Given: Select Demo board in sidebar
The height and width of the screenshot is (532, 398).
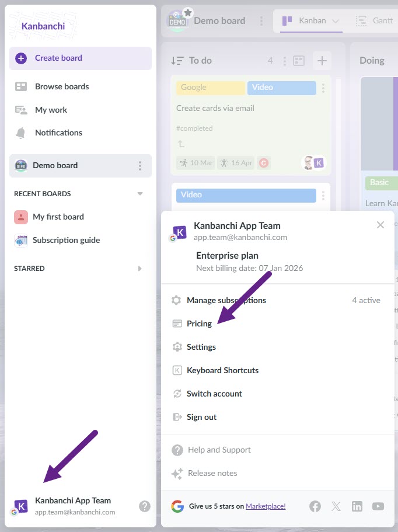Looking at the screenshot, I should click(x=81, y=166).
